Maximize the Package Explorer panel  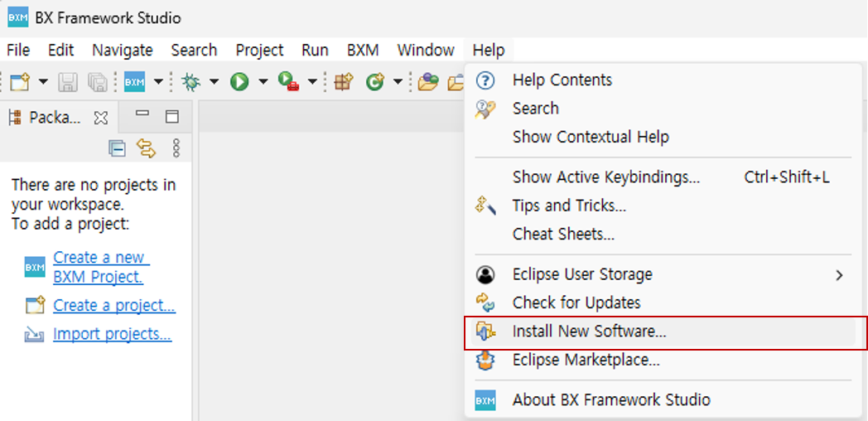(x=173, y=116)
